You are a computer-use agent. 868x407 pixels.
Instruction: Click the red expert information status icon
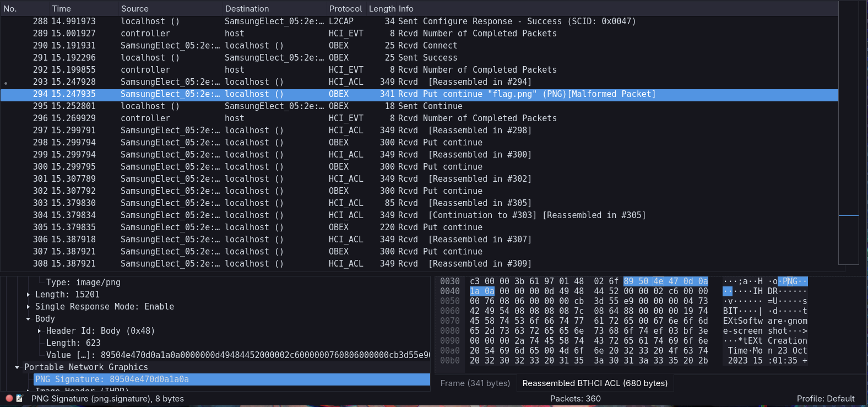point(9,398)
